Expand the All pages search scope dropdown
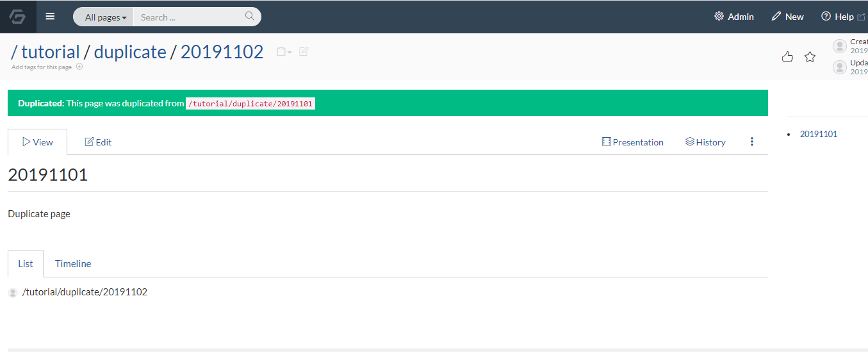Viewport: 868px width, 353px height. tap(106, 17)
